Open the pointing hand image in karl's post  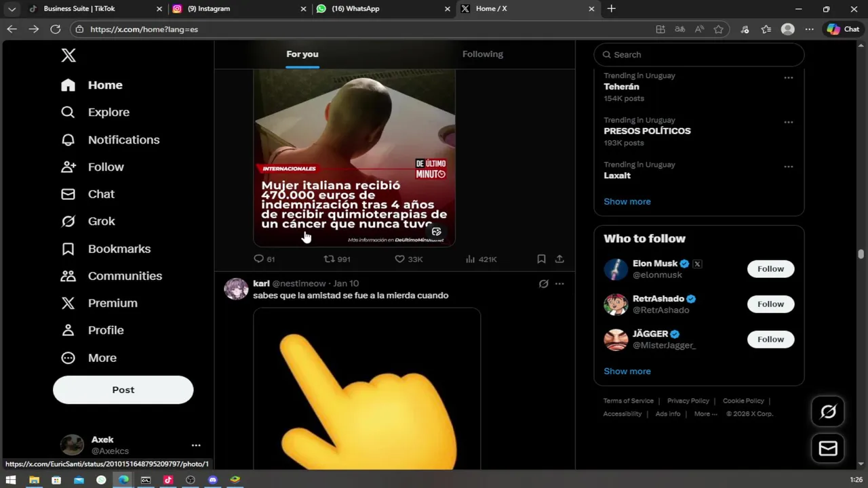tap(367, 389)
